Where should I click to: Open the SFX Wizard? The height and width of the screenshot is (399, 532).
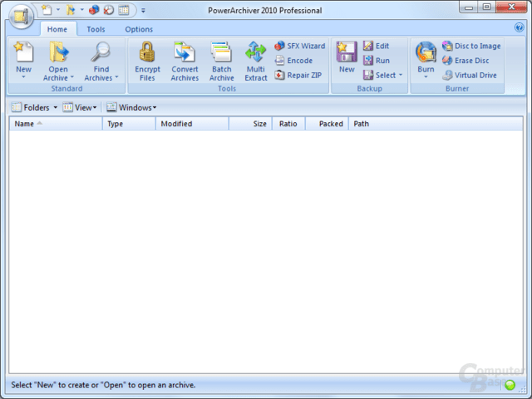point(300,46)
